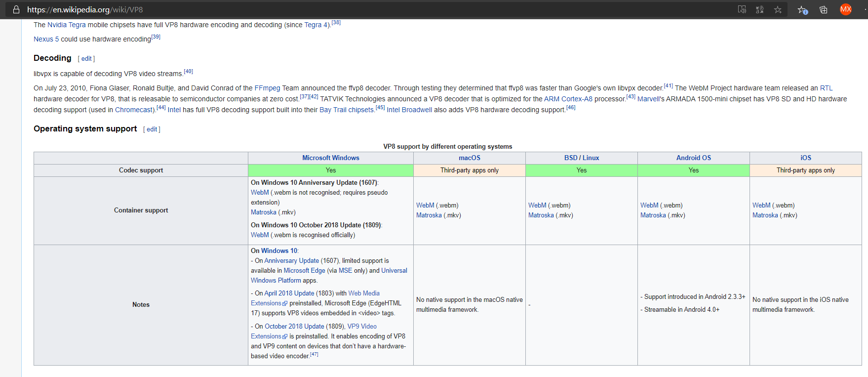Open the RTL link
Viewport: 868px width, 377px height.
pos(826,88)
